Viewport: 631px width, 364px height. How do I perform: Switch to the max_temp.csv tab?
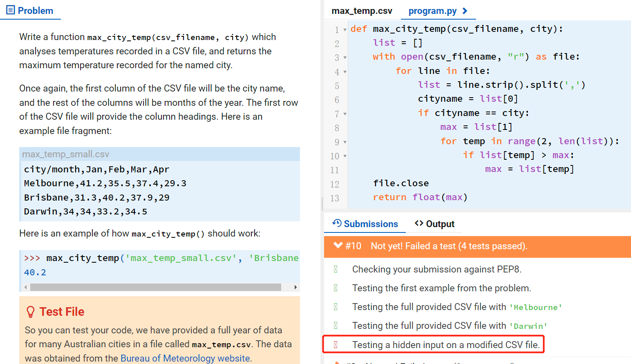[x=361, y=11]
